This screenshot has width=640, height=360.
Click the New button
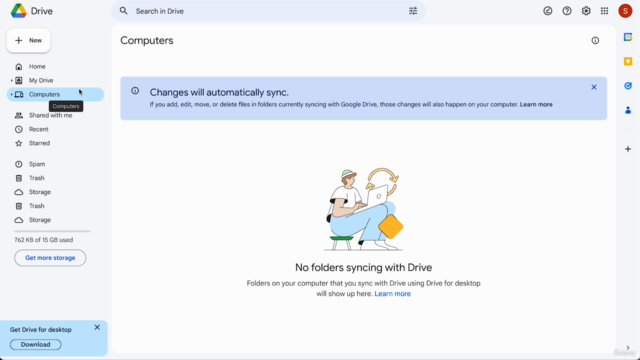click(29, 40)
